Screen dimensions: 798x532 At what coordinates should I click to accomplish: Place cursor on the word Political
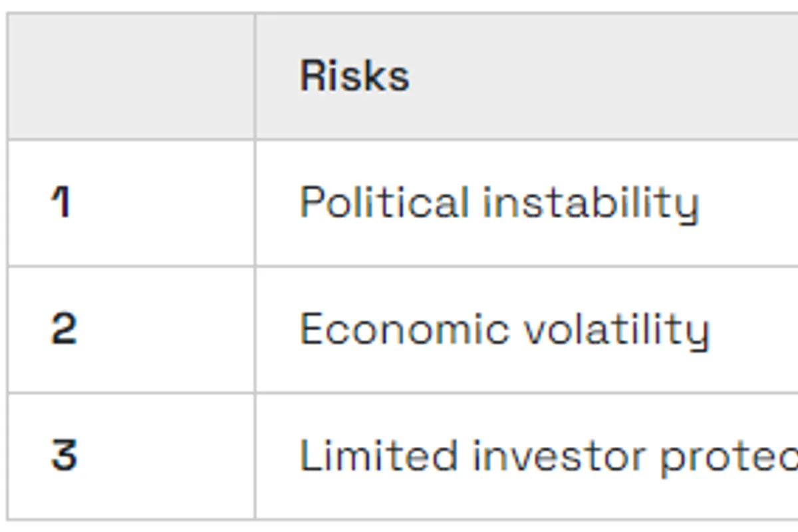(384, 202)
